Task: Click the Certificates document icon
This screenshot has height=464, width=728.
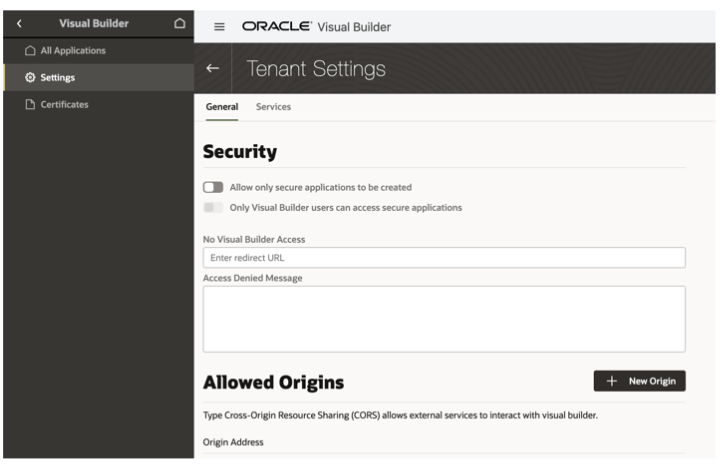Action: pos(30,104)
